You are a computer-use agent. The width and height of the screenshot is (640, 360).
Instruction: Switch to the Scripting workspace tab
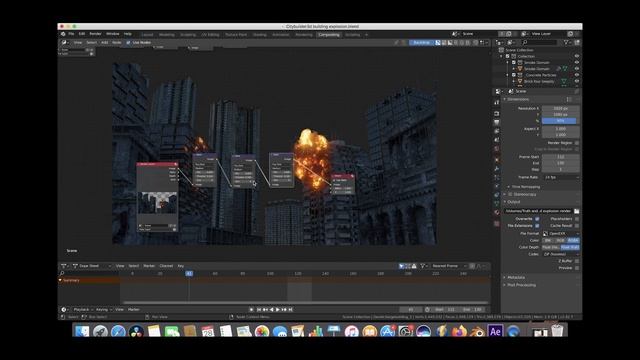353,35
